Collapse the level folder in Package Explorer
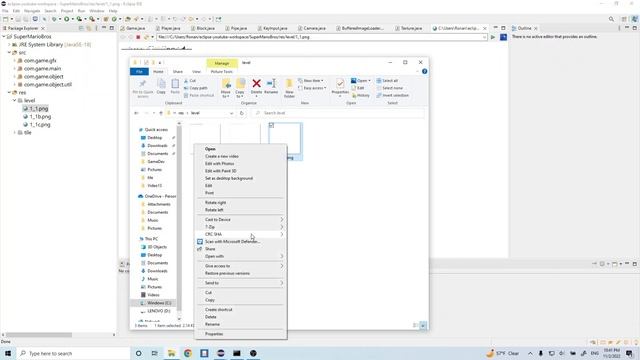The width and height of the screenshot is (640, 360). (x=15, y=100)
